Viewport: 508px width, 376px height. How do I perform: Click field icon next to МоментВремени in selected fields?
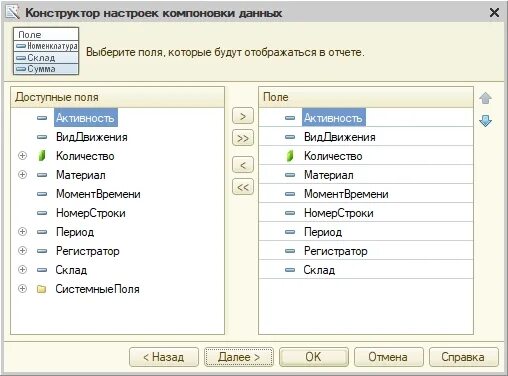click(290, 194)
